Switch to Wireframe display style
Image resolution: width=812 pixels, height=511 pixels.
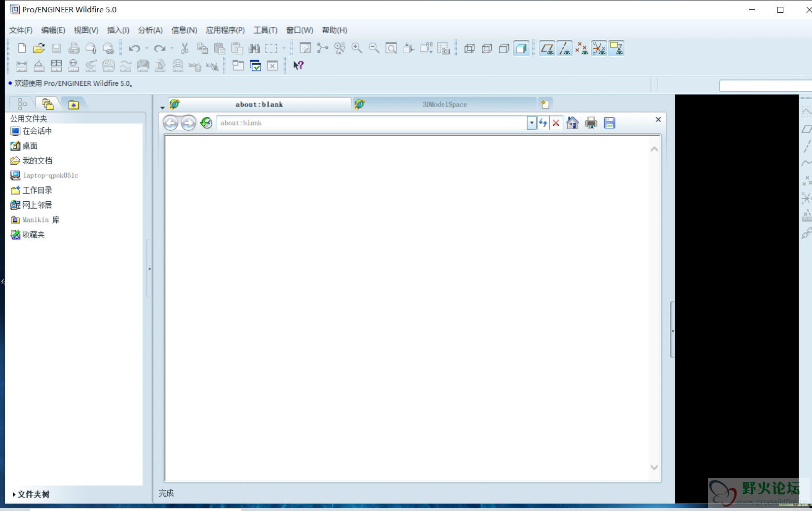coord(469,48)
